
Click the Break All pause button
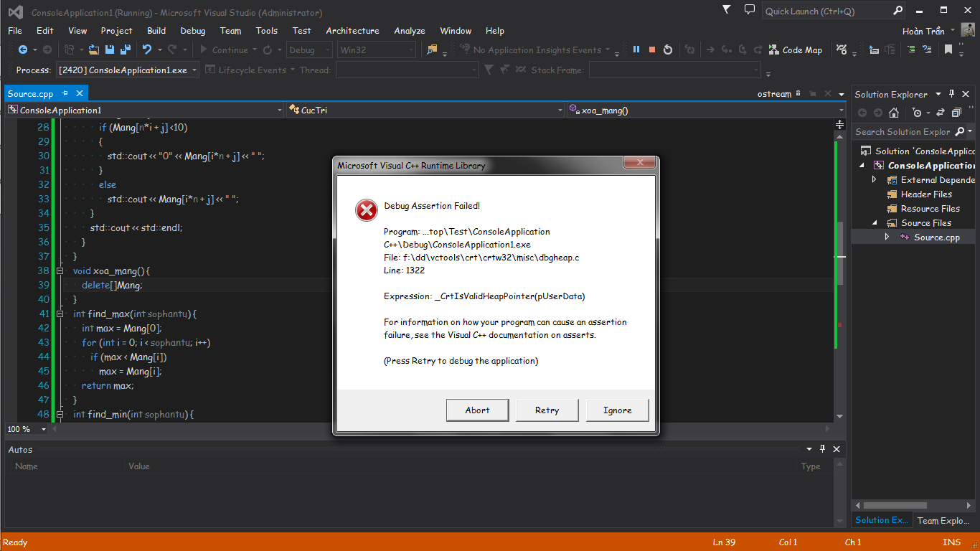click(x=636, y=50)
